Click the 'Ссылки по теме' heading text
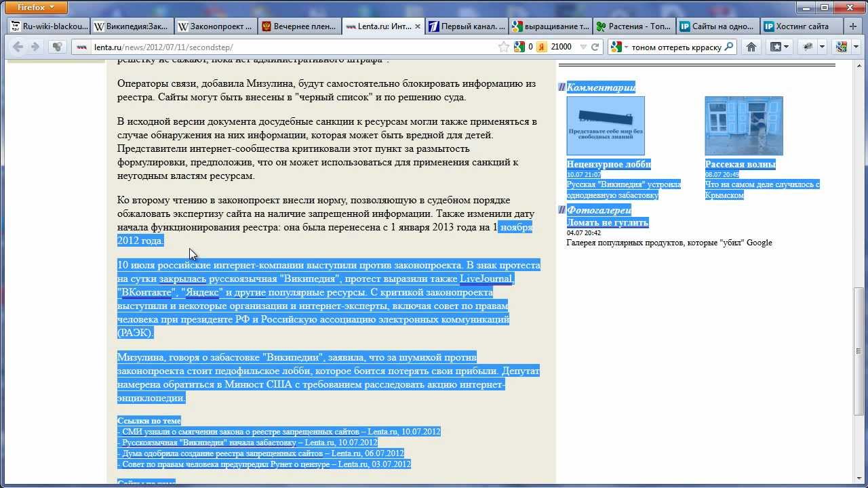Viewport: 868px width, 488px height. point(149,421)
